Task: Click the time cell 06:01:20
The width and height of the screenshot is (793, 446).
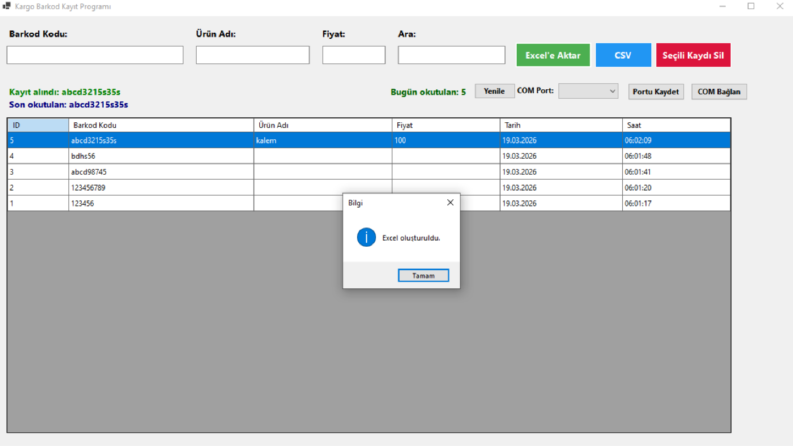Action: tap(677, 188)
